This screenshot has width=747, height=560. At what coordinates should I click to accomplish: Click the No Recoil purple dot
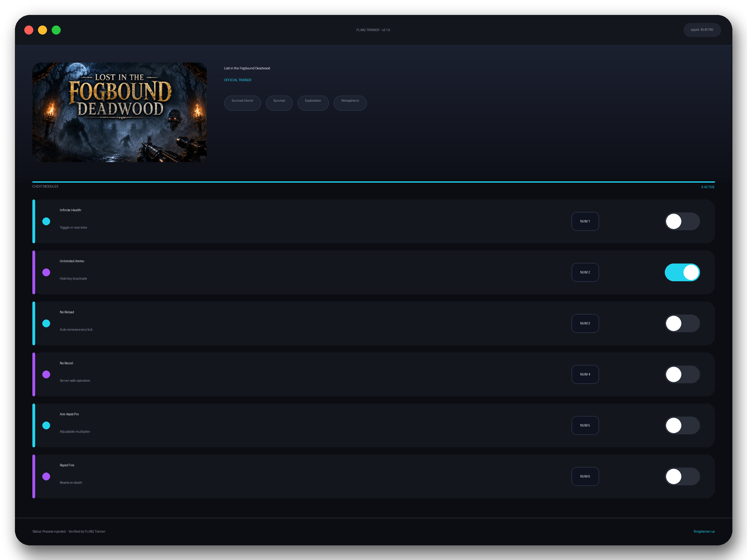[x=46, y=374]
